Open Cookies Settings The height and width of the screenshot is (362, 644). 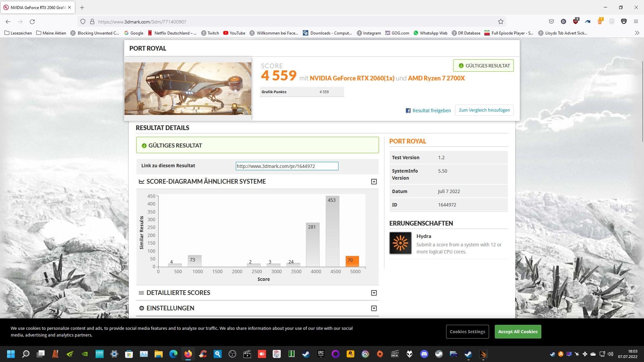[467, 331]
